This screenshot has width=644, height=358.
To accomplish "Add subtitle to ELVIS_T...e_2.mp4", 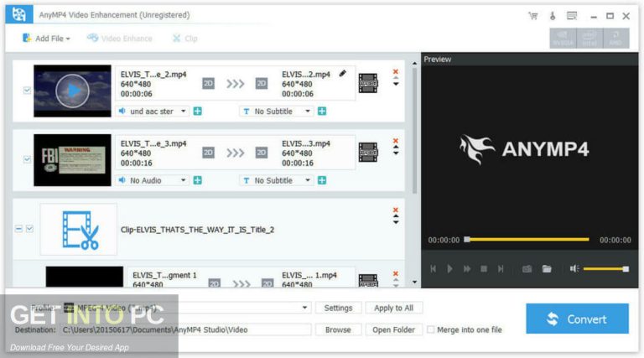I will 322,112.
